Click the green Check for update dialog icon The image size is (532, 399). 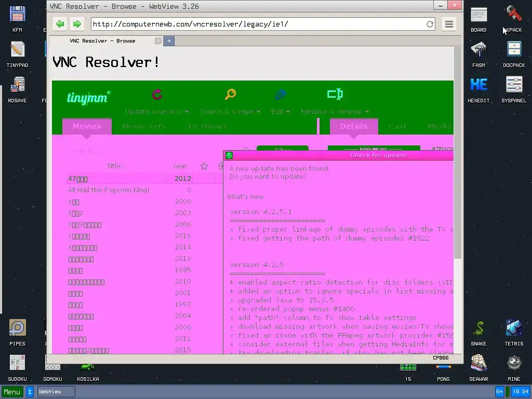pos(229,155)
